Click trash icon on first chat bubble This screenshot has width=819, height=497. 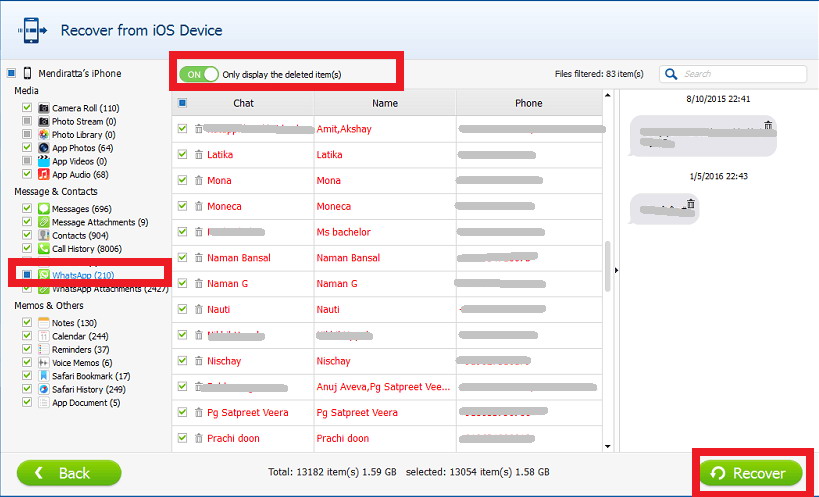pos(767,125)
